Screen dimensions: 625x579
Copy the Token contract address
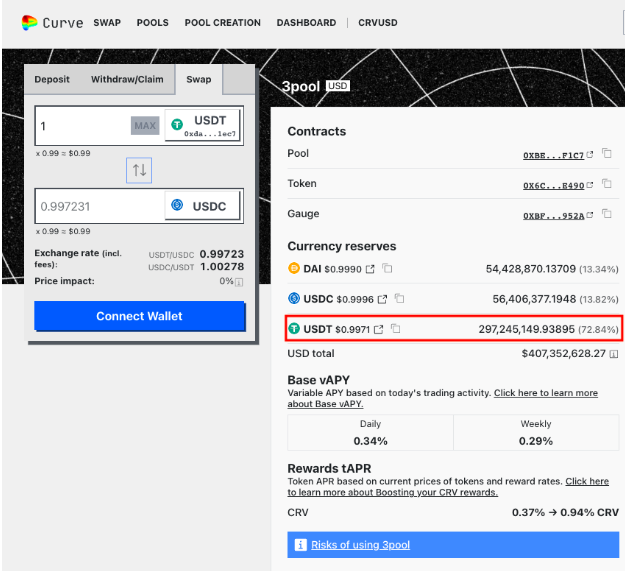[607, 184]
